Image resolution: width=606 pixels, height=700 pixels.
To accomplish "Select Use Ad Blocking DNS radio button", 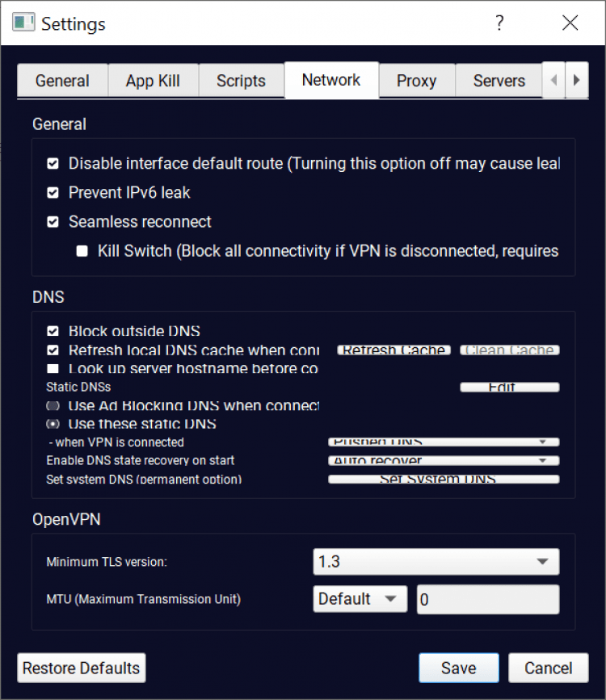I will [53, 405].
